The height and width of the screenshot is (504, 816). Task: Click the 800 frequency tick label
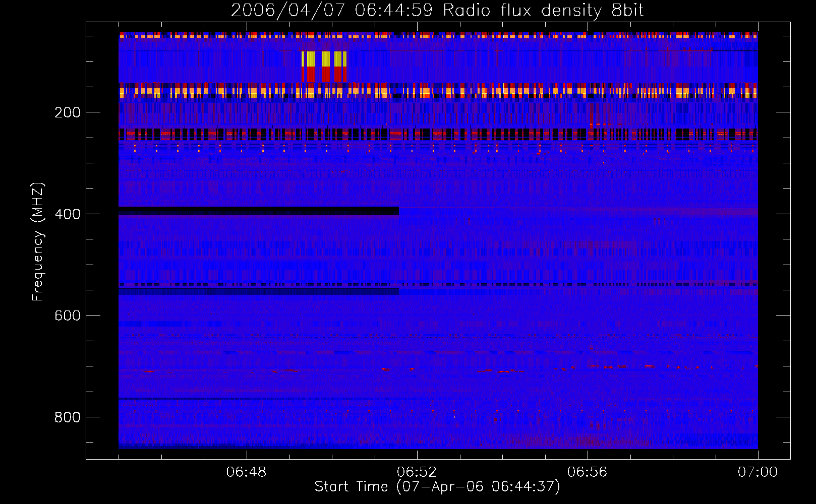[x=68, y=417]
